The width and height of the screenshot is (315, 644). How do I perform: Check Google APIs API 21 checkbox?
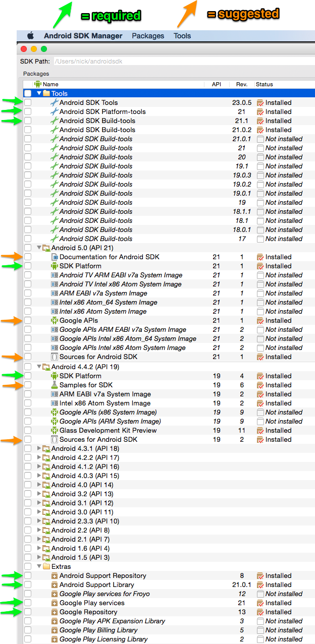click(28, 320)
